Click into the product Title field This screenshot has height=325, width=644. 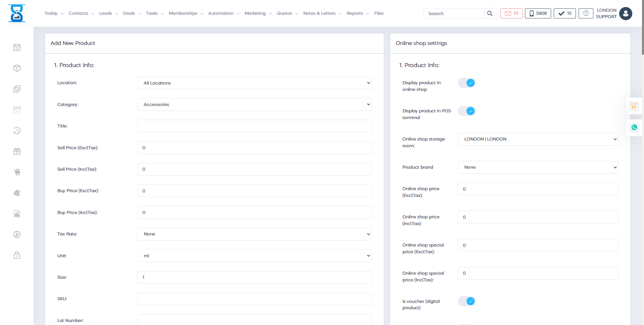254,126
